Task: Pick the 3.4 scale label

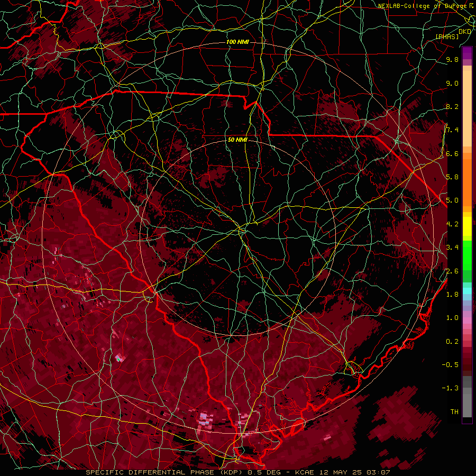Action: pos(452,247)
